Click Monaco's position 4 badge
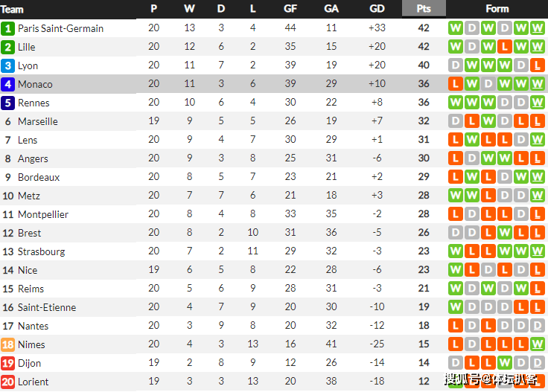The image size is (548, 392). pyautogui.click(x=7, y=84)
